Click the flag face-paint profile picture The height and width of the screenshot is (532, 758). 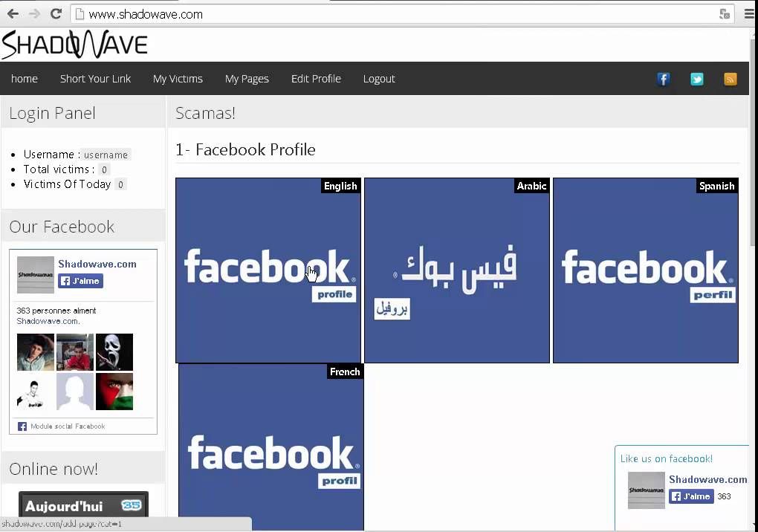click(x=114, y=392)
